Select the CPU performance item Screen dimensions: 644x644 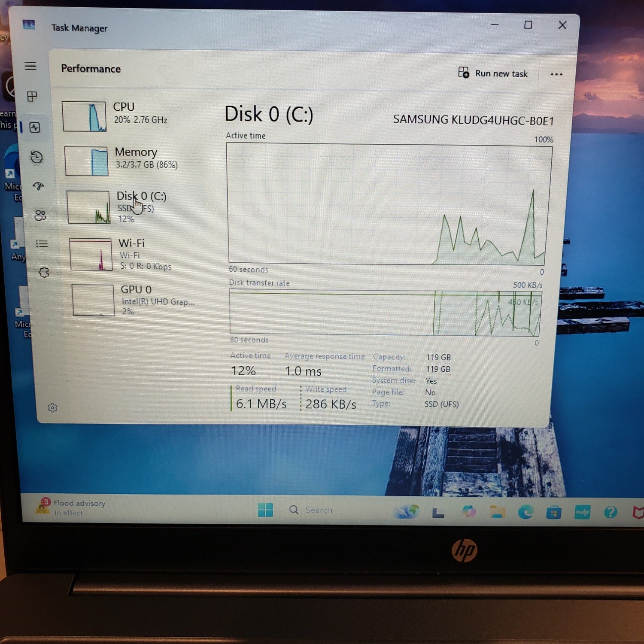(129, 116)
